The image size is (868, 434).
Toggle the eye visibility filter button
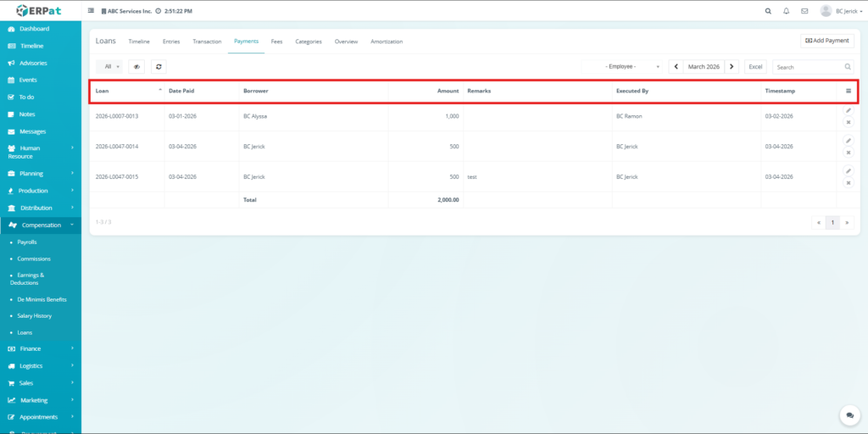(136, 66)
